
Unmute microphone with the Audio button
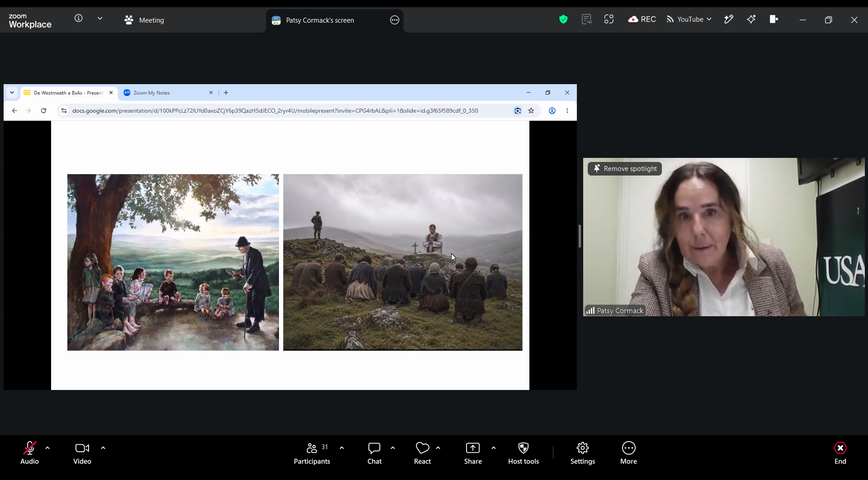[29, 453]
